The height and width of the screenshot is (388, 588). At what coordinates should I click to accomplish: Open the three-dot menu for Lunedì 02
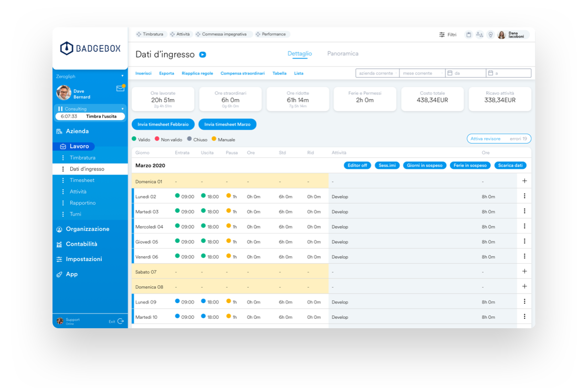tap(524, 196)
